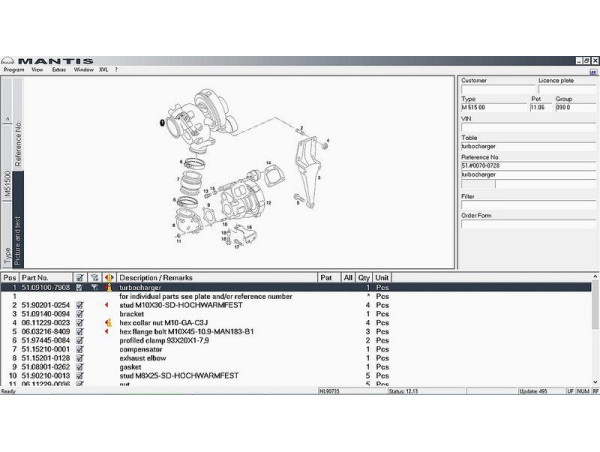Click the yellow marker beside hex collar nut

(107, 322)
